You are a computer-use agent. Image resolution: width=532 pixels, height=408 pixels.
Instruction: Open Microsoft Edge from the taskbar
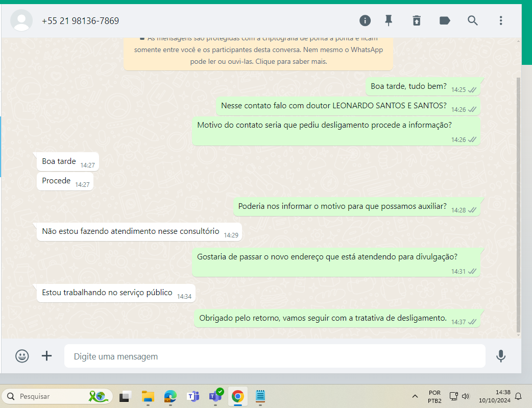click(171, 396)
